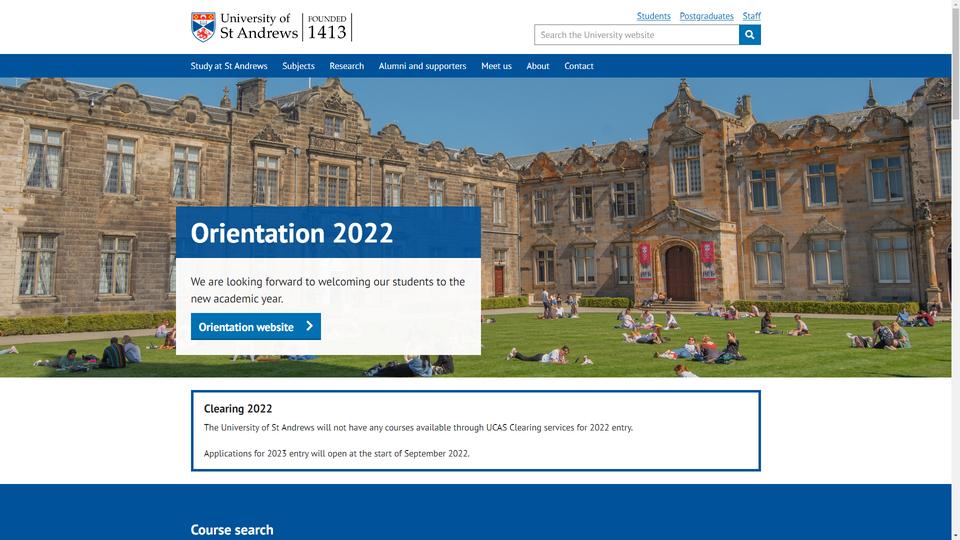The image size is (960, 540).
Task: Open the Staff link
Action: click(x=751, y=16)
